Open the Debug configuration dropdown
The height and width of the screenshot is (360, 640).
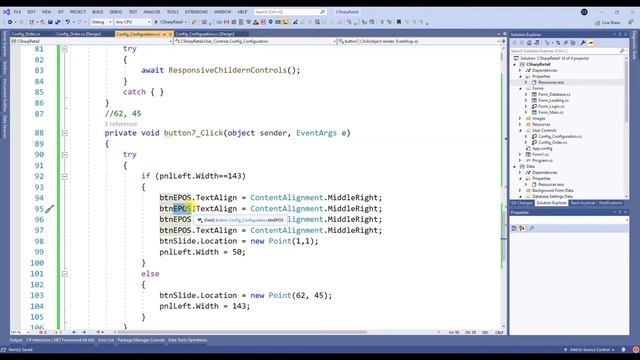tap(101, 22)
